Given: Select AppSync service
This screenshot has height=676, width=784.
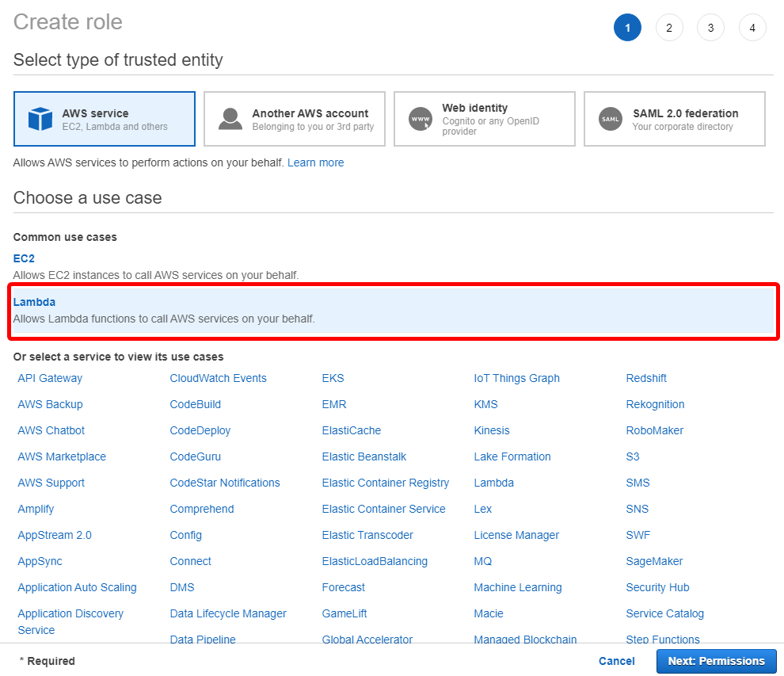Looking at the screenshot, I should pyautogui.click(x=40, y=561).
